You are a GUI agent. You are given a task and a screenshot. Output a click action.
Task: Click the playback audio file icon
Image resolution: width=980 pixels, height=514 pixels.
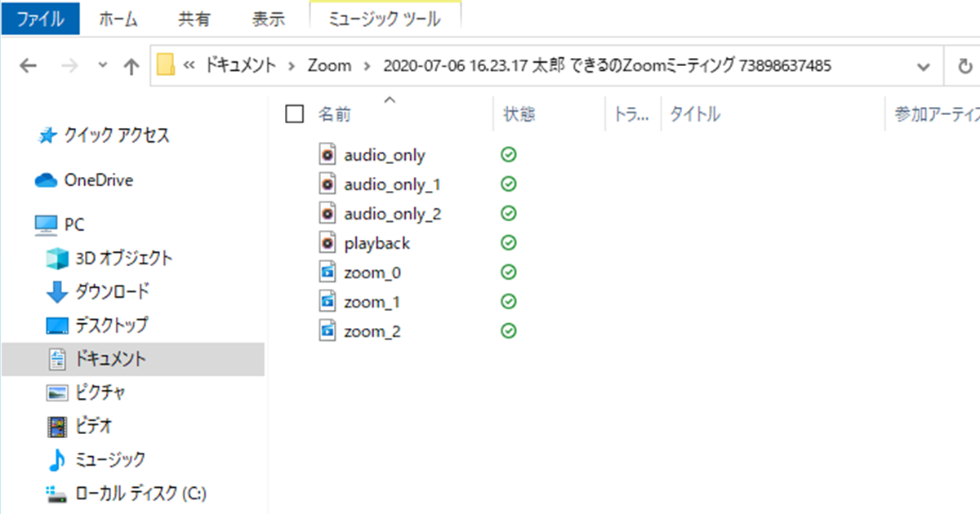pyautogui.click(x=327, y=243)
